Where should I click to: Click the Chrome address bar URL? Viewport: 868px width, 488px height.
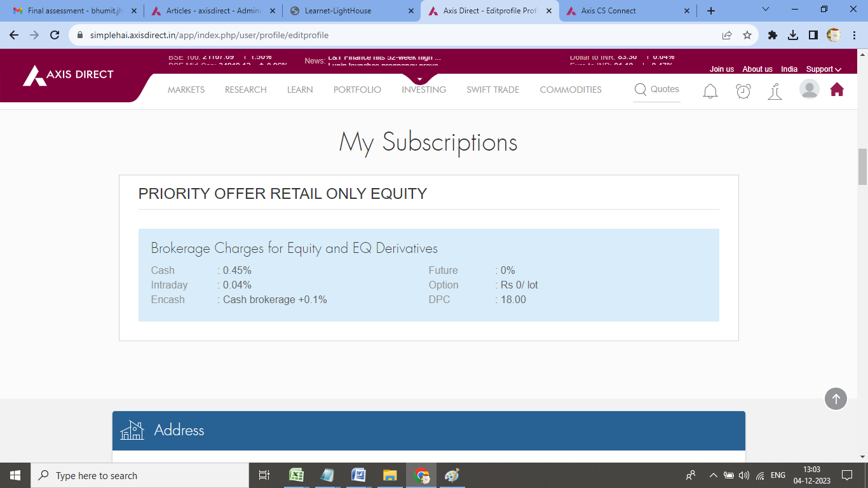point(210,36)
